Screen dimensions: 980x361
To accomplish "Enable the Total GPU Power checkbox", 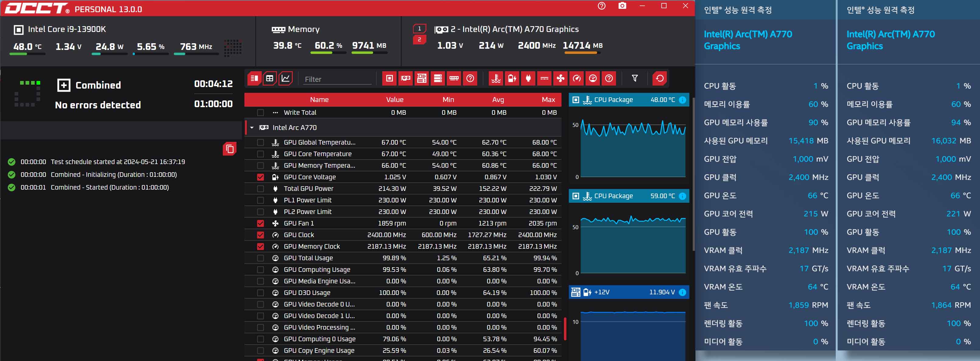I will click(260, 189).
